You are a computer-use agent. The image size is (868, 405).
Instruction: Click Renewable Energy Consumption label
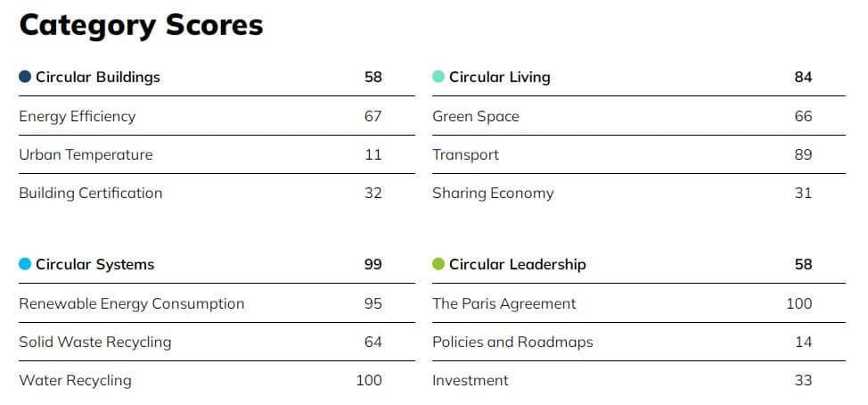[132, 303]
